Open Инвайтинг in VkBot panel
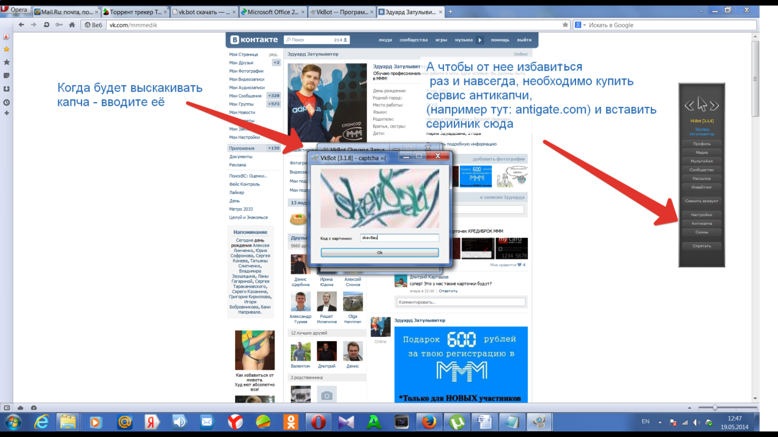778x437 pixels. pos(702,187)
